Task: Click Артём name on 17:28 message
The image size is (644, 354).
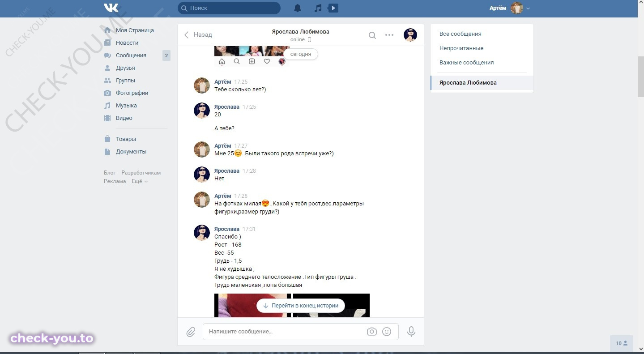Action: pyautogui.click(x=223, y=196)
